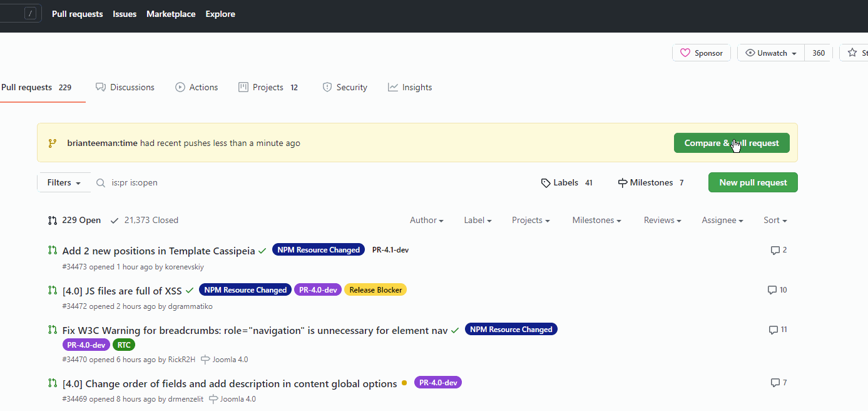Image resolution: width=868 pixels, height=411 pixels.
Task: Show the 21,373 Closed pull requests
Action: point(145,221)
